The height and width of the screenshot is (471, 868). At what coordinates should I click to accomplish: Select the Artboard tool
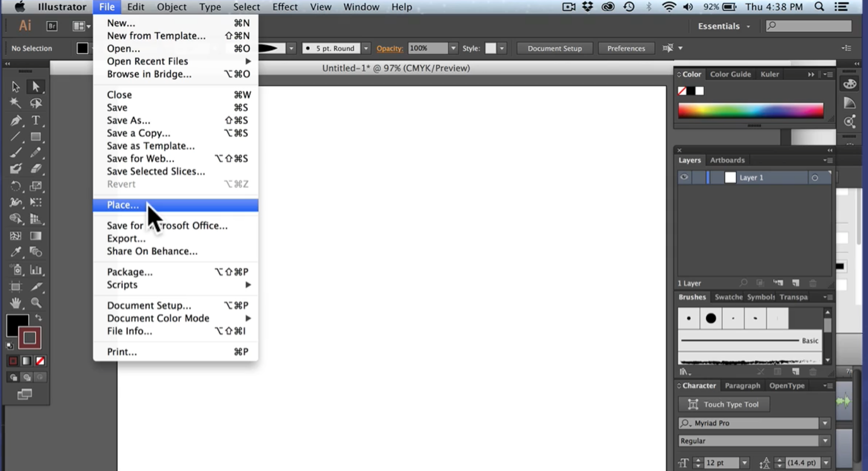pyautogui.click(x=15, y=287)
